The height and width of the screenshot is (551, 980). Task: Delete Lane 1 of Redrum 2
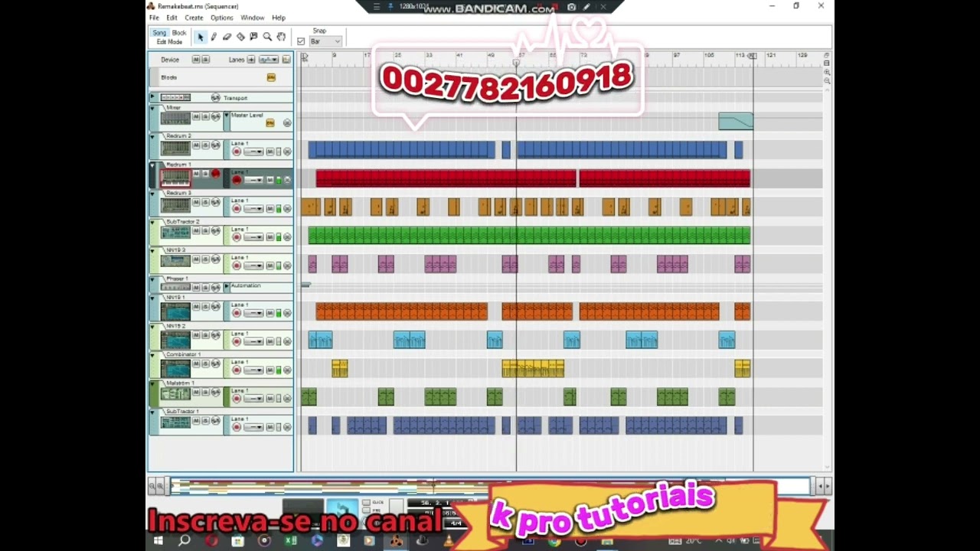pos(287,152)
